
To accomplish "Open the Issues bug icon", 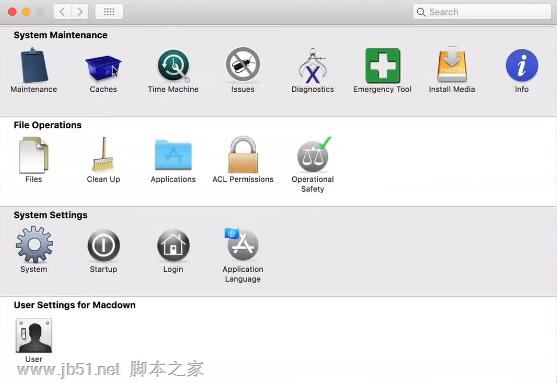I will pos(243,65).
